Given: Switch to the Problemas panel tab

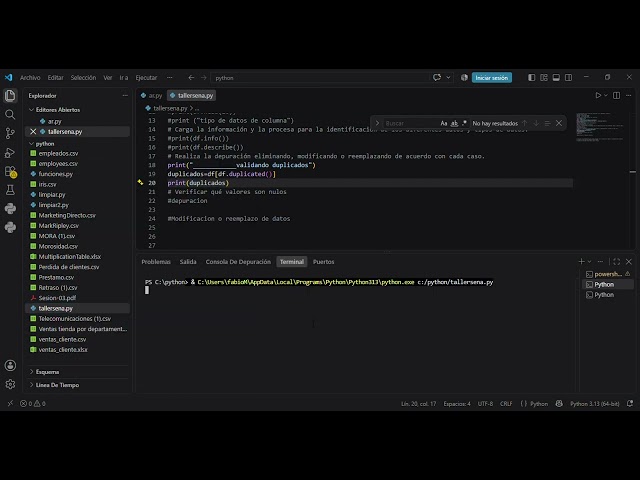Looking at the screenshot, I should [156, 262].
